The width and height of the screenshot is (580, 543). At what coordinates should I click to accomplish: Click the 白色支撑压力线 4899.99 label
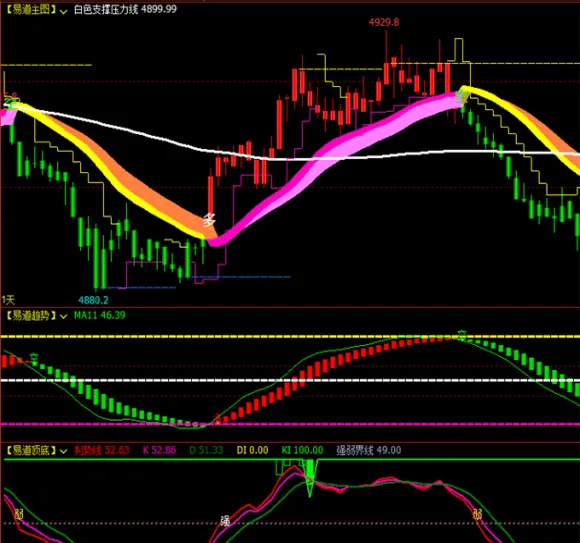coord(125,9)
